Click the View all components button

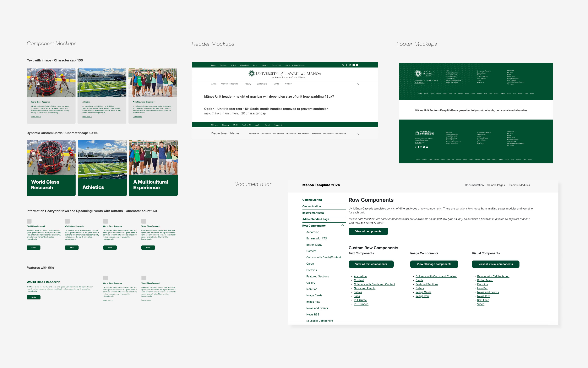tap(368, 232)
